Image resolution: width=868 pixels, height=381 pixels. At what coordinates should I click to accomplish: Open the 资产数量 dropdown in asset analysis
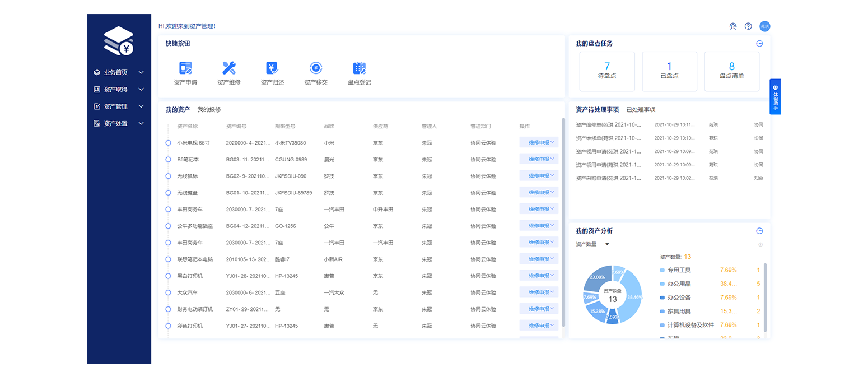pos(592,244)
